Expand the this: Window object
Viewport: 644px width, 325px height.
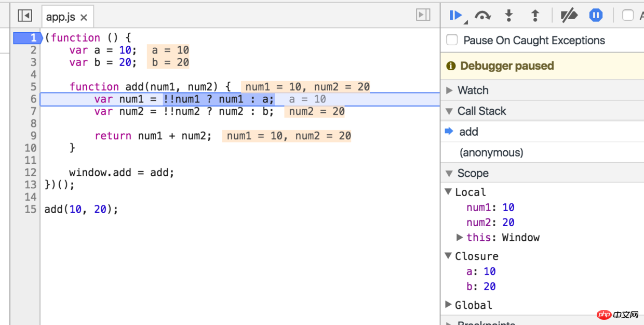[x=460, y=237]
